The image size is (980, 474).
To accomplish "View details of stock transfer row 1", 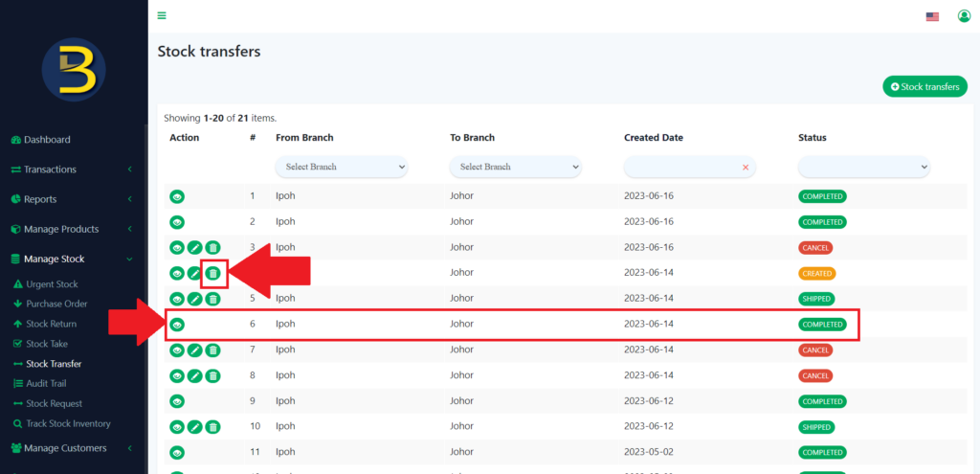I will tap(177, 196).
